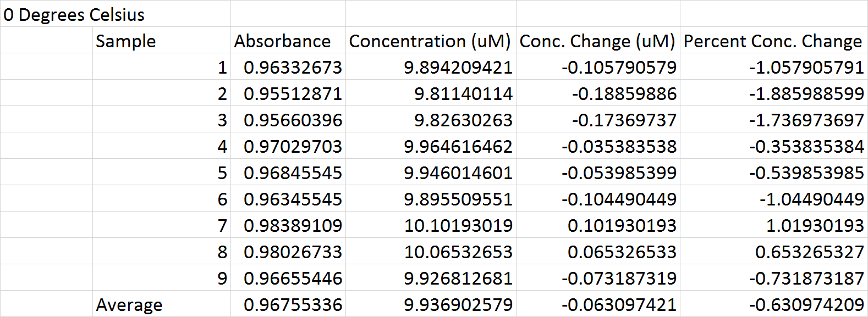Select the 'Absorbance' header cell
Viewport: 868px width, 317px height.
pyautogui.click(x=283, y=41)
